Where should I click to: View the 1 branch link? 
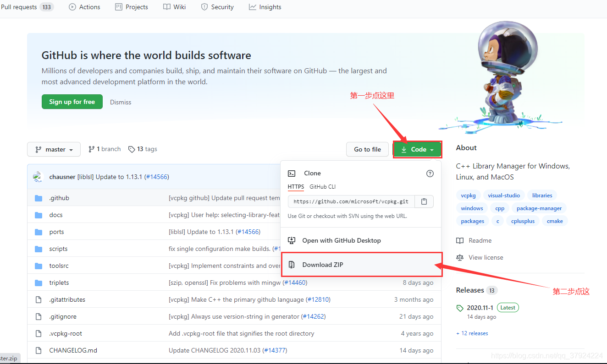pos(105,149)
